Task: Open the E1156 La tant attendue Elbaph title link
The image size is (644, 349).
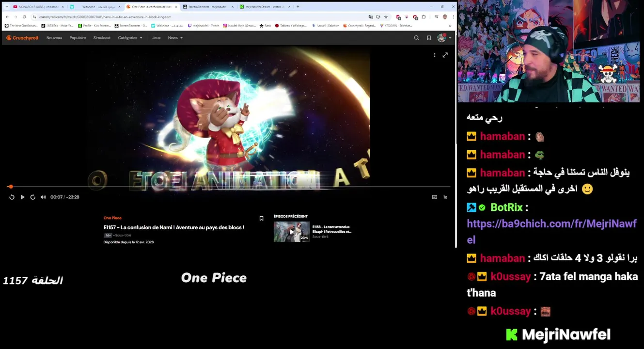Action: click(331, 229)
